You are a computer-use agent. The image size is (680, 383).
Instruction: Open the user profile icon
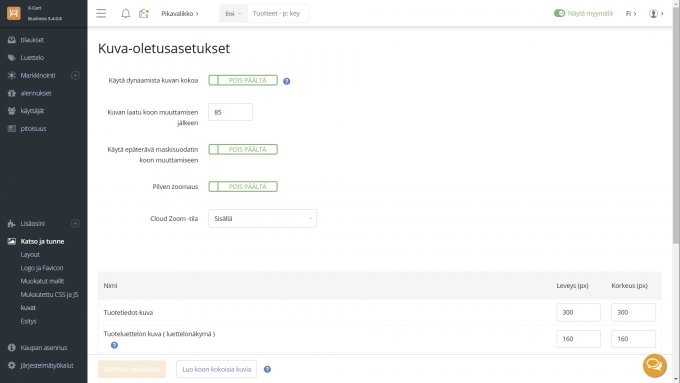pyautogui.click(x=653, y=13)
